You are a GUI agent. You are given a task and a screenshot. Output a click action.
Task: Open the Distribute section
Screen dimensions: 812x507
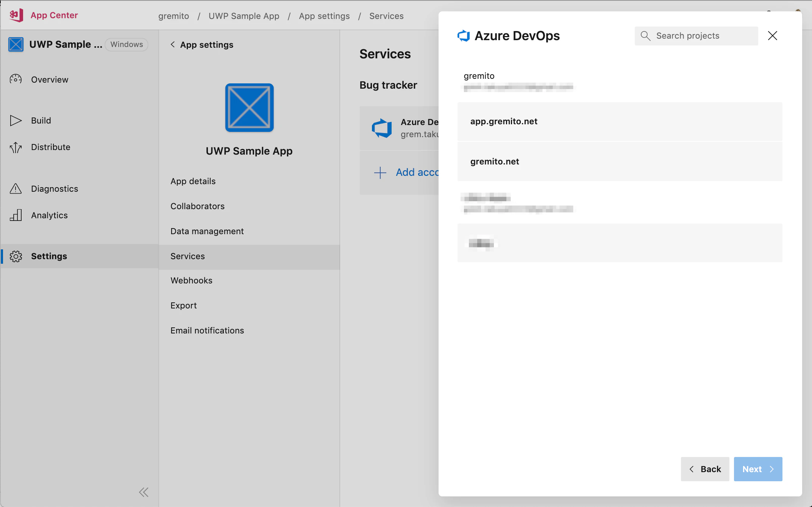coord(51,147)
